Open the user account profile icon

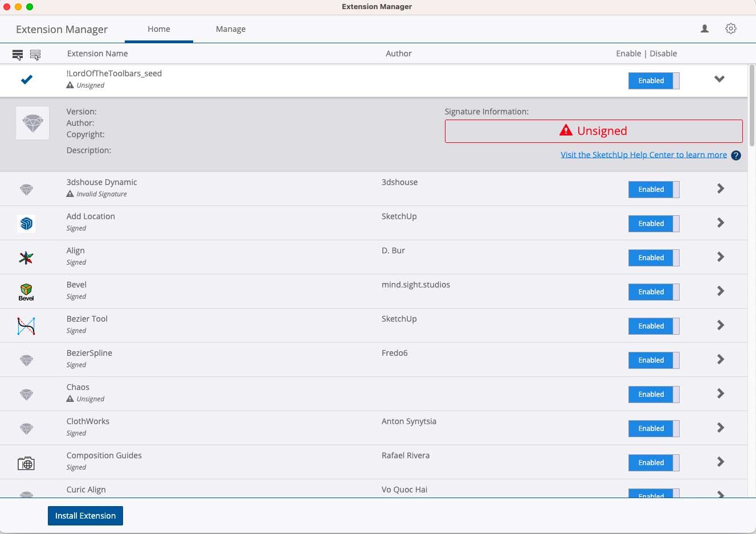point(705,28)
